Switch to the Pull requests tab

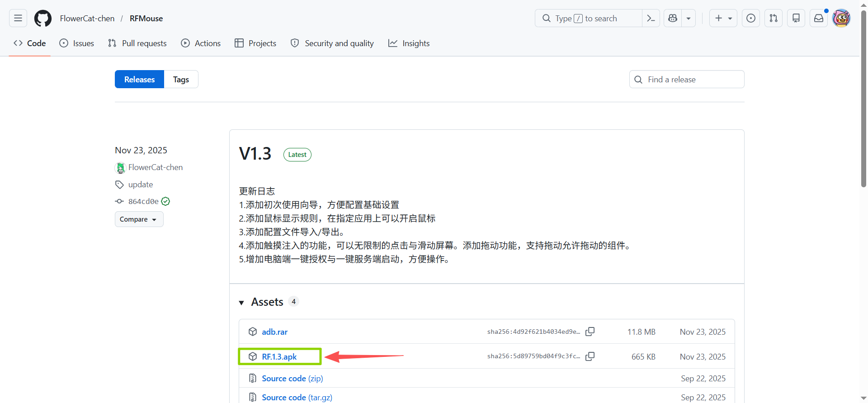coord(137,43)
